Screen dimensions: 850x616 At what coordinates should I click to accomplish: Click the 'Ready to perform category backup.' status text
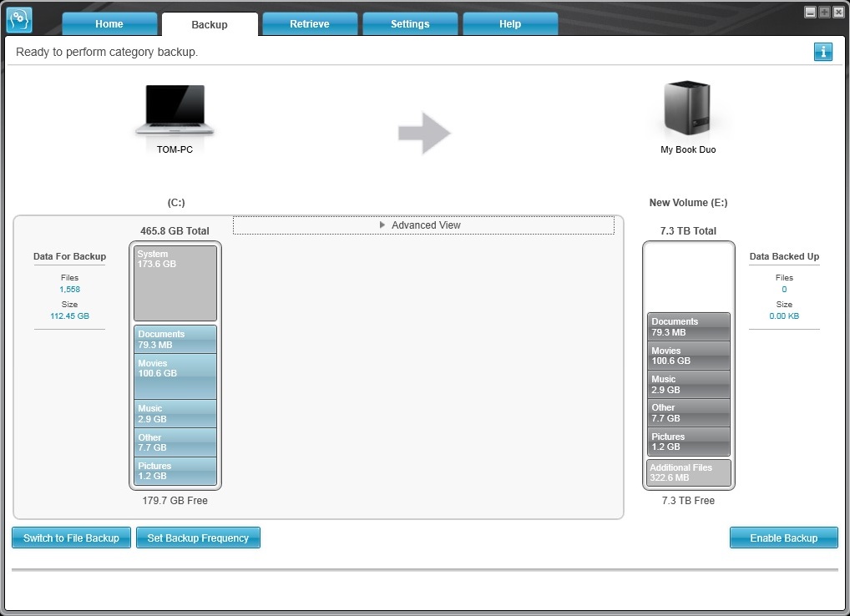click(x=107, y=52)
